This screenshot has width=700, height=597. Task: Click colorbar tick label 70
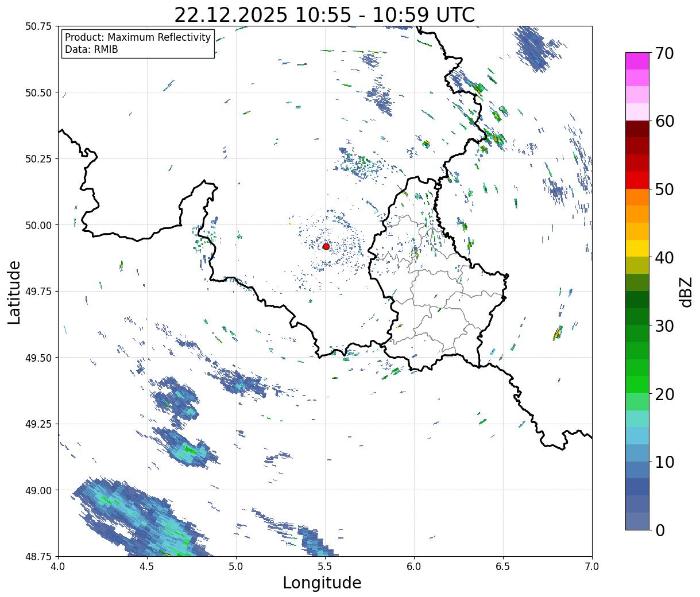click(664, 53)
